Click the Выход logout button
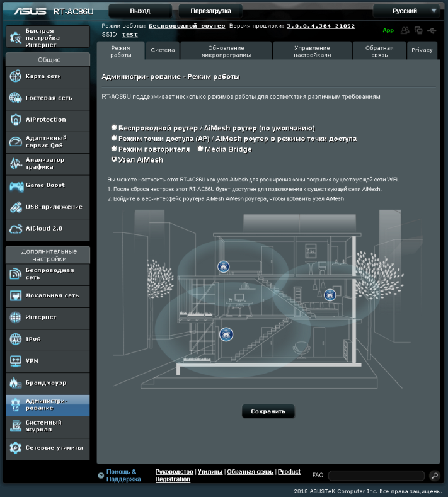448x497 pixels. pos(140,11)
